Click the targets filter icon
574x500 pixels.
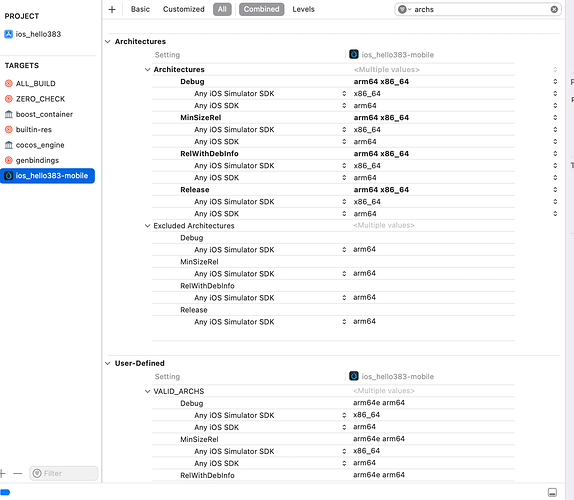click(37, 473)
